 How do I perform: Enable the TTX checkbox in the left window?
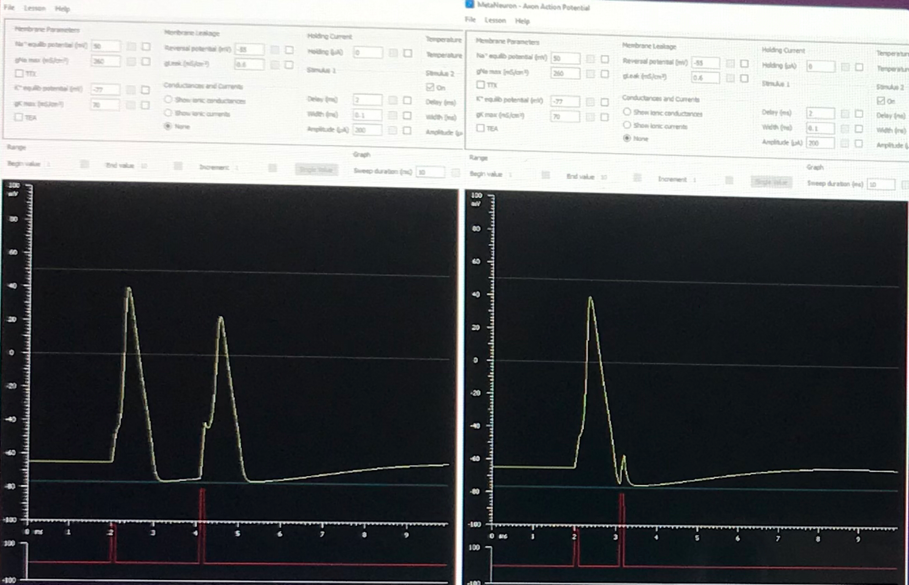pyautogui.click(x=19, y=74)
